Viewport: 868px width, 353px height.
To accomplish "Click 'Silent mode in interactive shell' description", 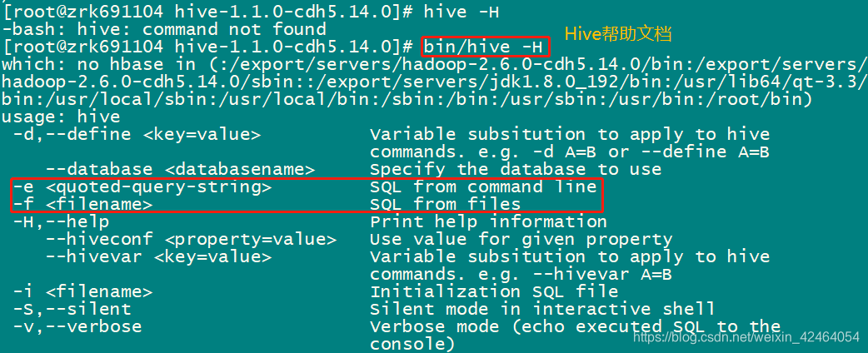I will tap(542, 309).
